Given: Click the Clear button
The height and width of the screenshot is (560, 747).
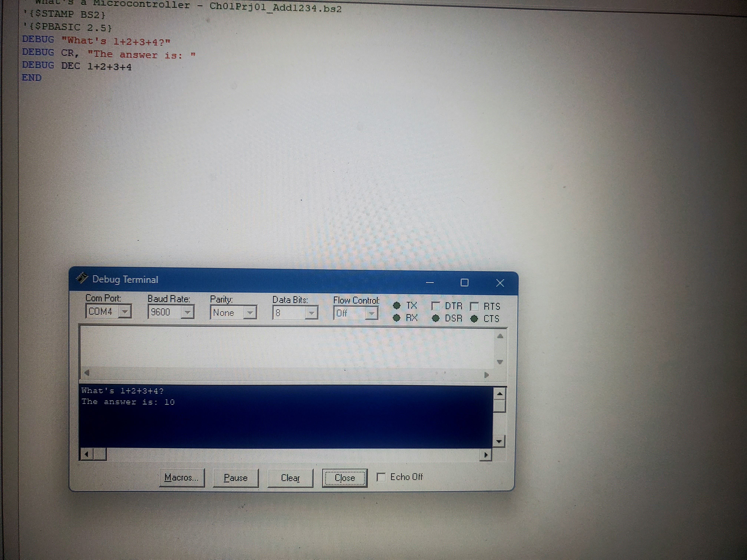Looking at the screenshot, I should pyautogui.click(x=290, y=478).
